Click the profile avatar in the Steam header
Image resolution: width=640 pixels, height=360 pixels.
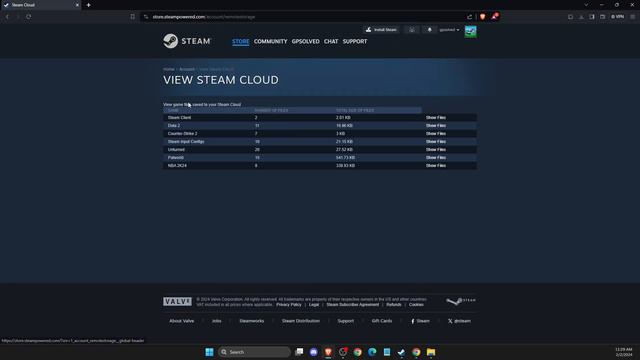coord(470,31)
